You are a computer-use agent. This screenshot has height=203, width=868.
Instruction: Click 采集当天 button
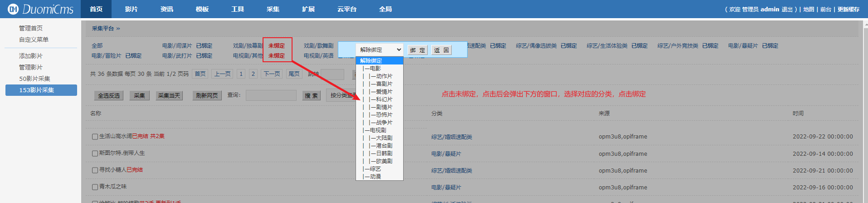pyautogui.click(x=169, y=95)
